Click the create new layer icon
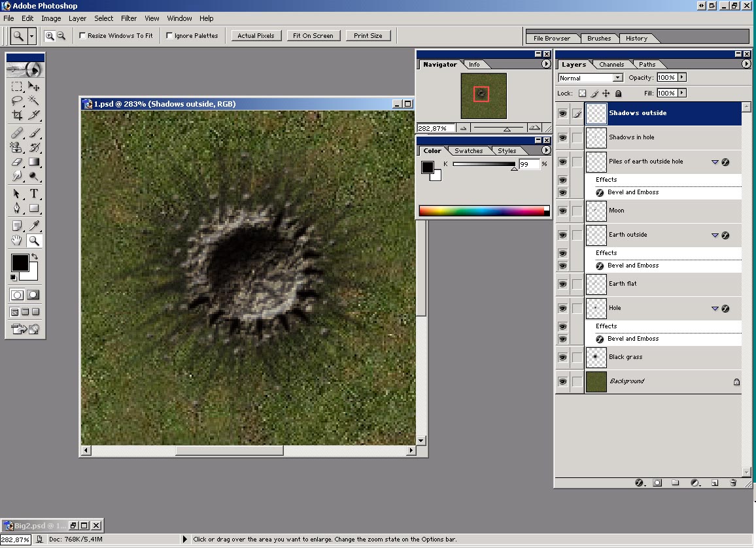The width and height of the screenshot is (756, 548). 715,483
